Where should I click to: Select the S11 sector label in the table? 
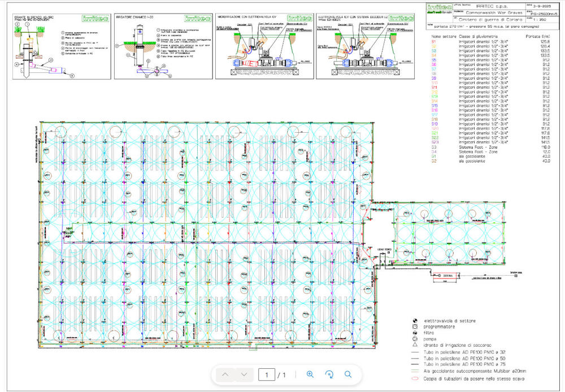(x=434, y=88)
